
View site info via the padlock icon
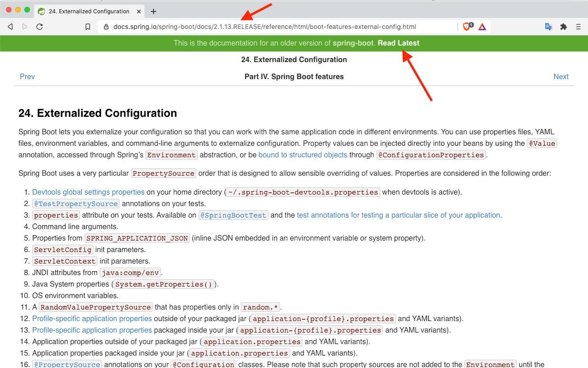106,27
